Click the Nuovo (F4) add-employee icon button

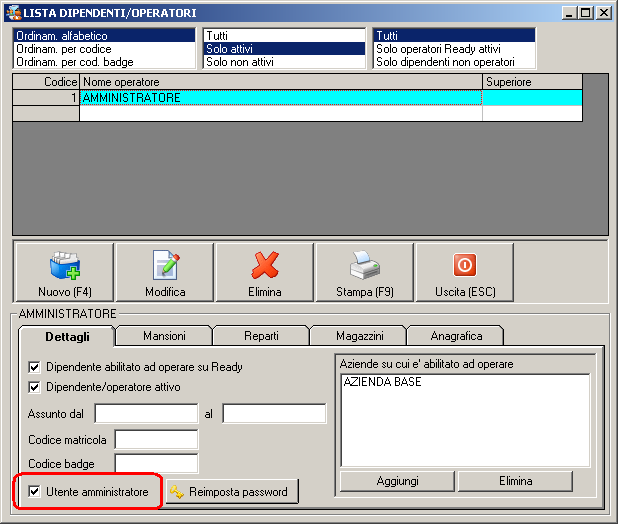pos(64,273)
